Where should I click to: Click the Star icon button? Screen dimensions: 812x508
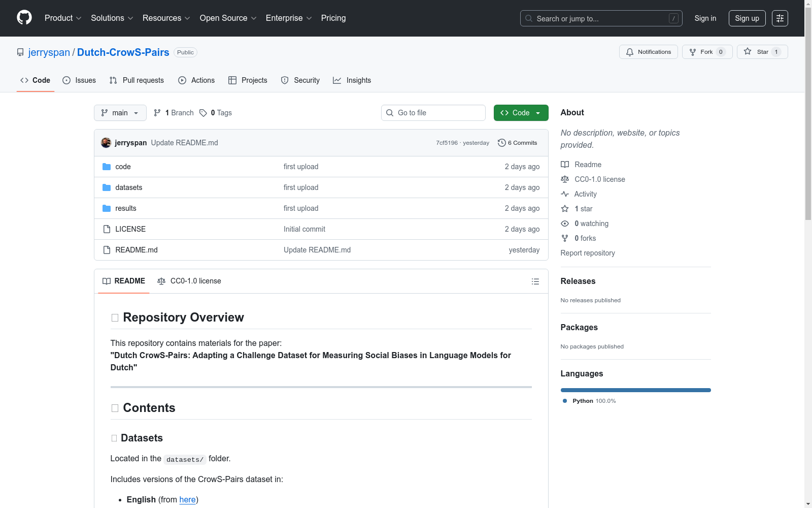[748, 51]
